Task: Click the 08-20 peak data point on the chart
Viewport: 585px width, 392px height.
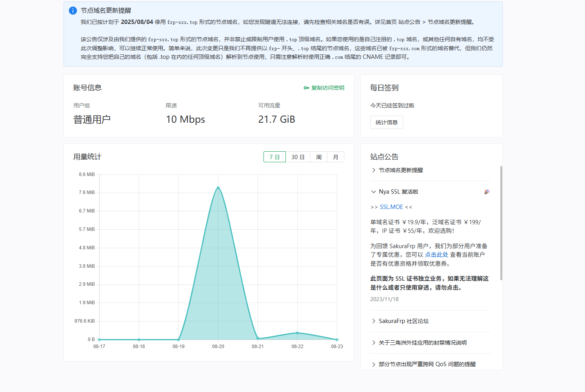Action: click(x=218, y=187)
